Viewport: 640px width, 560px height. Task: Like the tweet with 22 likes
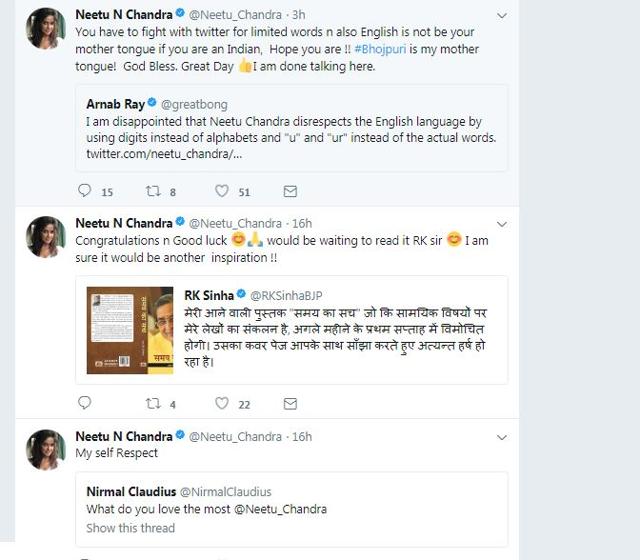pos(220,404)
